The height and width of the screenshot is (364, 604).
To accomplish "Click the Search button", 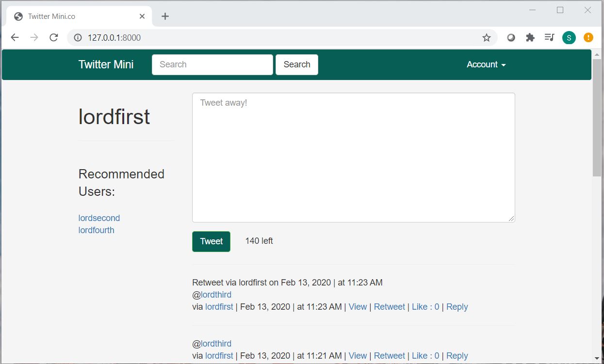I will tap(297, 64).
